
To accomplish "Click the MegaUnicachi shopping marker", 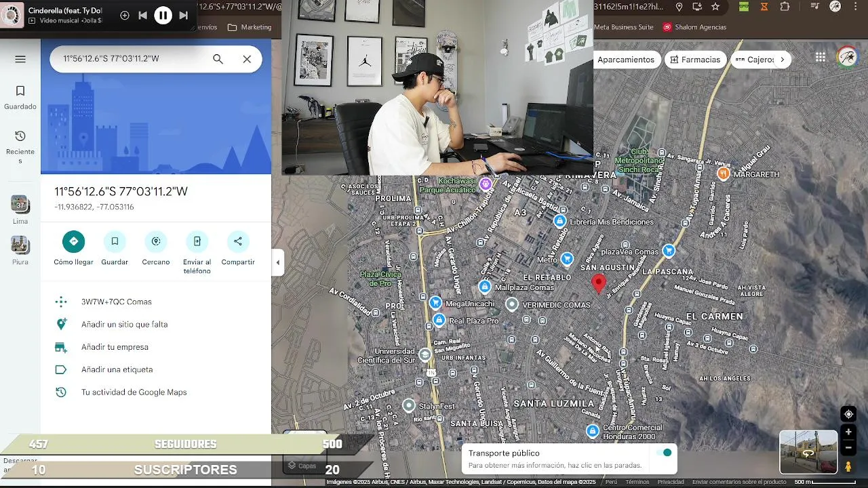I will [x=435, y=303].
